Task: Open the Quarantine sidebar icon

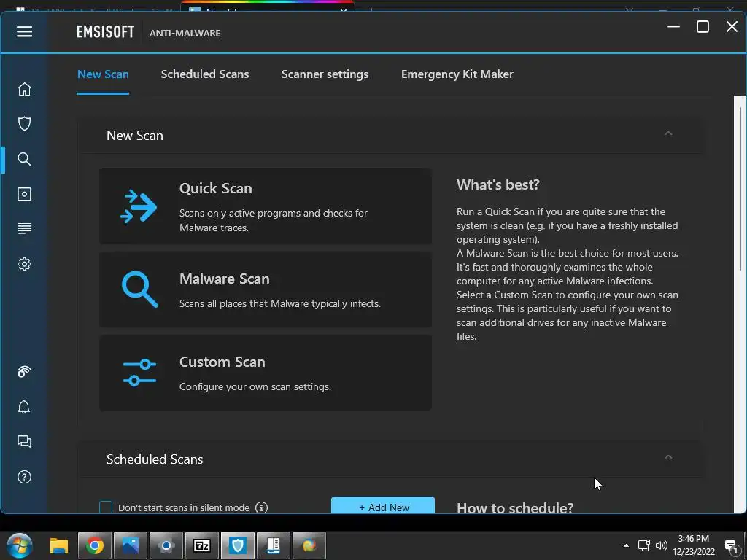Action: [x=24, y=194]
